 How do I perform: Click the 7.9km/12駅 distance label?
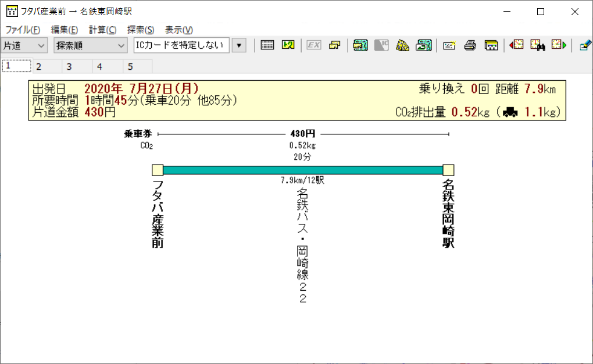coord(302,180)
